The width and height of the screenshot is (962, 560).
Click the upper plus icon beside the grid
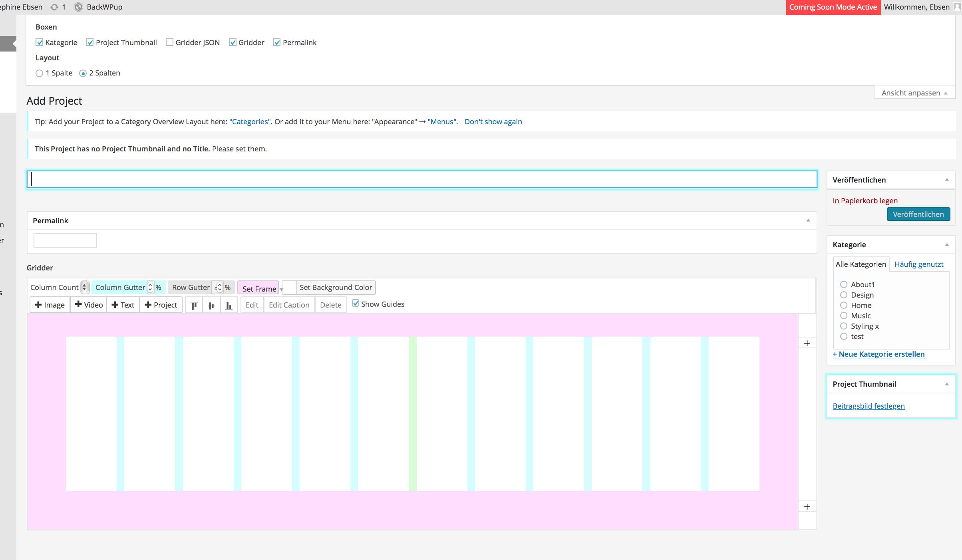click(807, 344)
